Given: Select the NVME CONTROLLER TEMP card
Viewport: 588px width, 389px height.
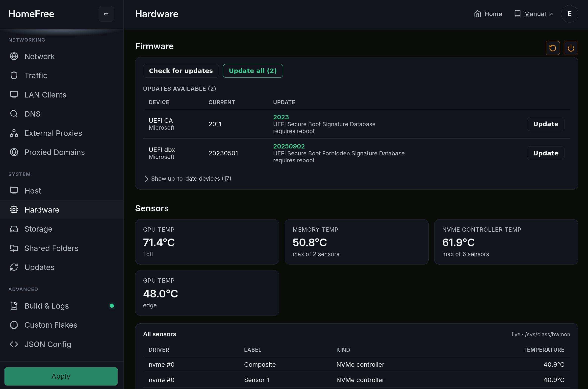Looking at the screenshot, I should pyautogui.click(x=506, y=242).
